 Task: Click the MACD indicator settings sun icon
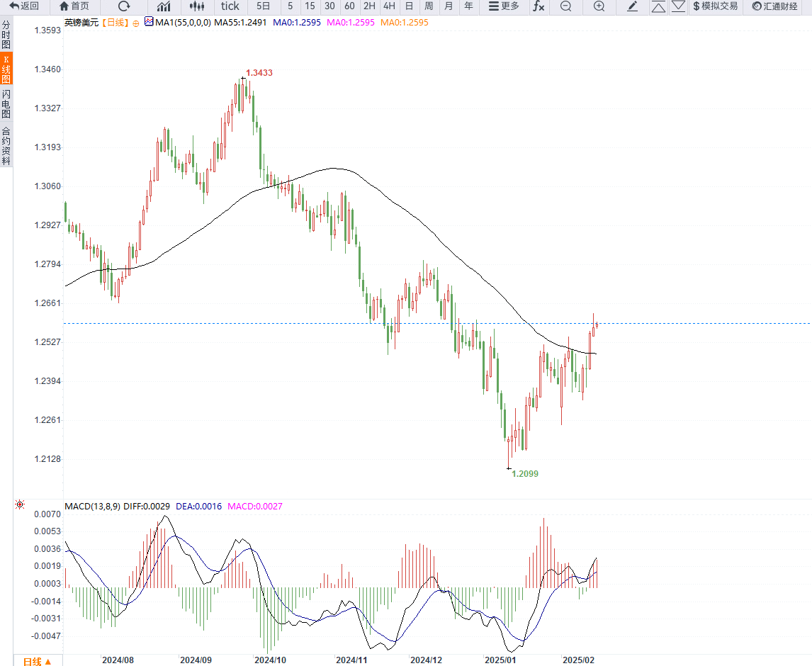coord(20,504)
